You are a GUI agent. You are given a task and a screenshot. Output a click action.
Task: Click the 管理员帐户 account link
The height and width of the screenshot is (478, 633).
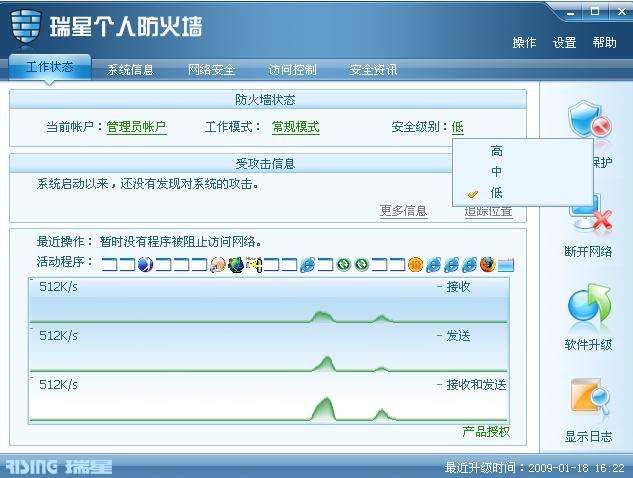click(136, 127)
